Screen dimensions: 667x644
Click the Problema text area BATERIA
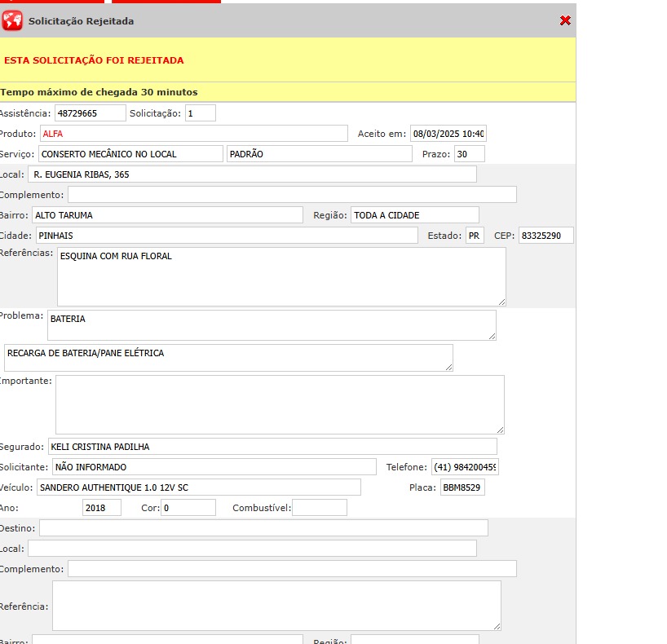(x=272, y=324)
